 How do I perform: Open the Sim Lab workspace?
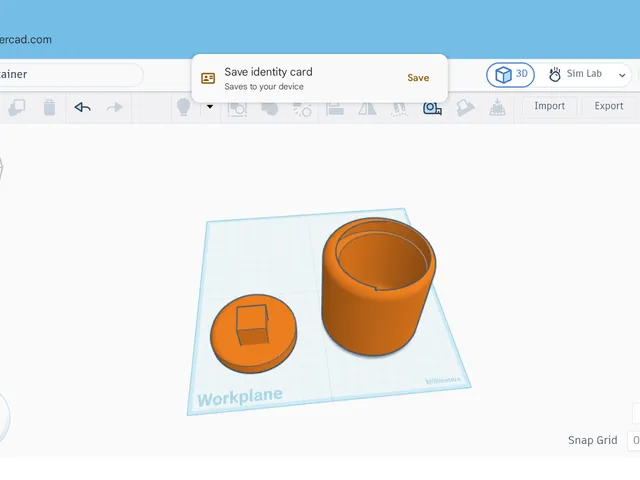tap(576, 74)
